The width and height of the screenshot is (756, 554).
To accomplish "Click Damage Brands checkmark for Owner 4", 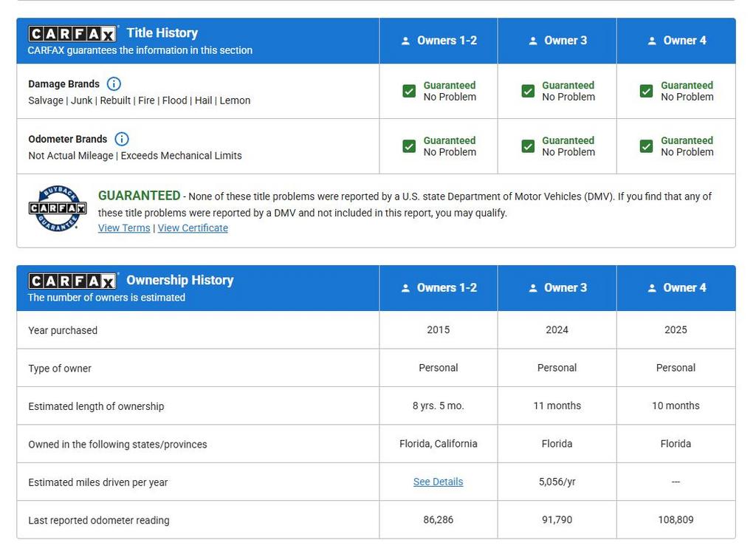I will [647, 91].
